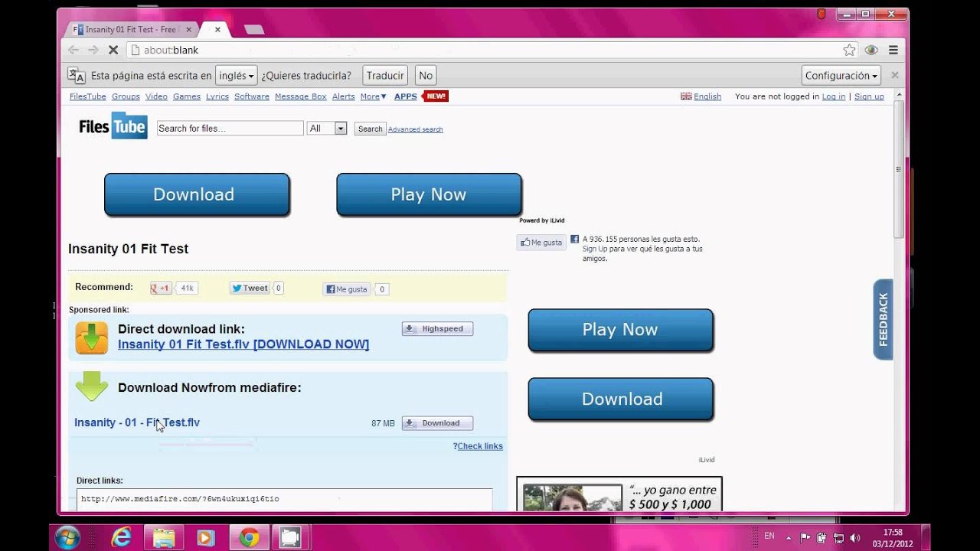The width and height of the screenshot is (980, 551).
Task: Click the translate bar language icon
Action: pyautogui.click(x=76, y=75)
